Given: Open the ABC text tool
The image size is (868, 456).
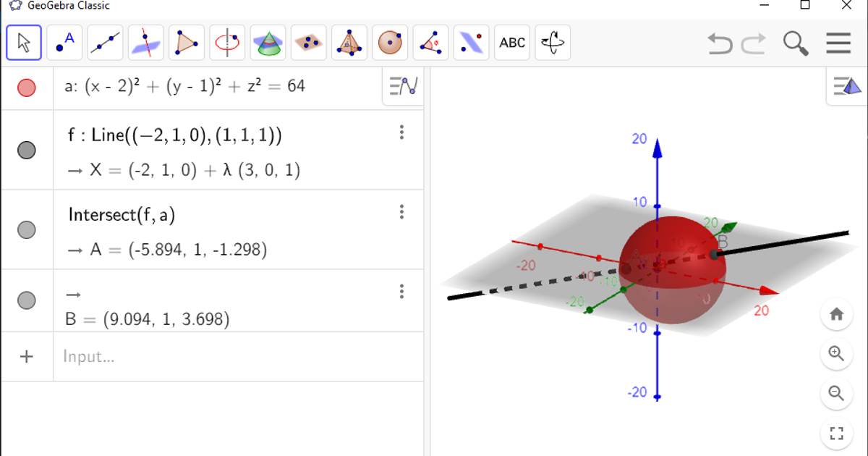Looking at the screenshot, I should 512,43.
